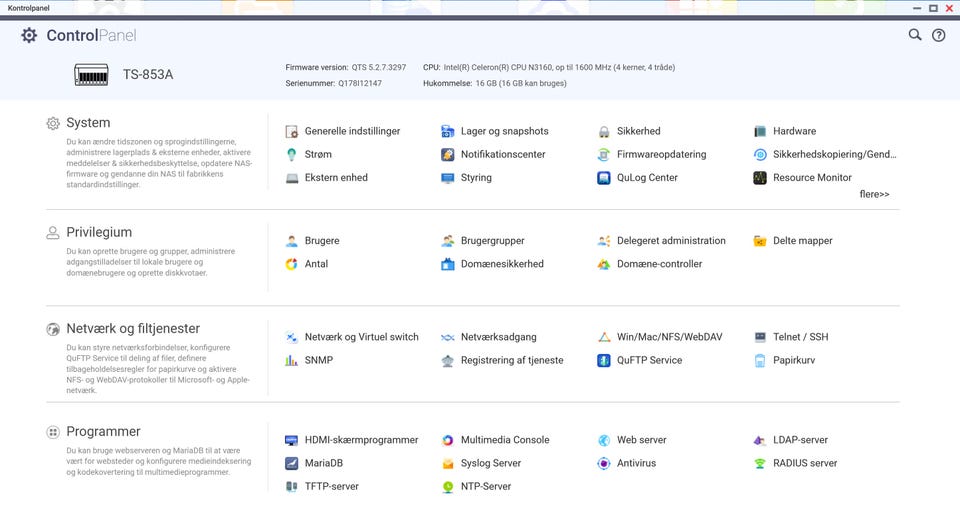
Task: Click the Antivirus icon
Action: click(604, 463)
